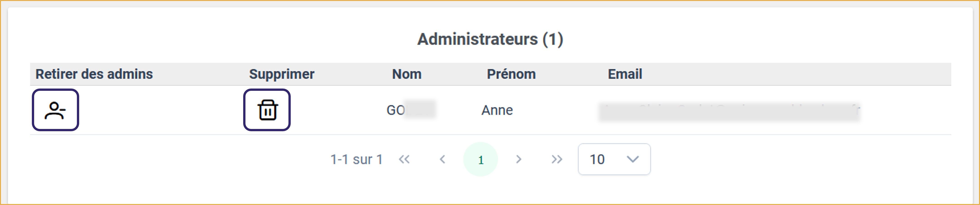Click the Supprimer column header
Screen dimensions: 980x205
pyautogui.click(x=282, y=74)
